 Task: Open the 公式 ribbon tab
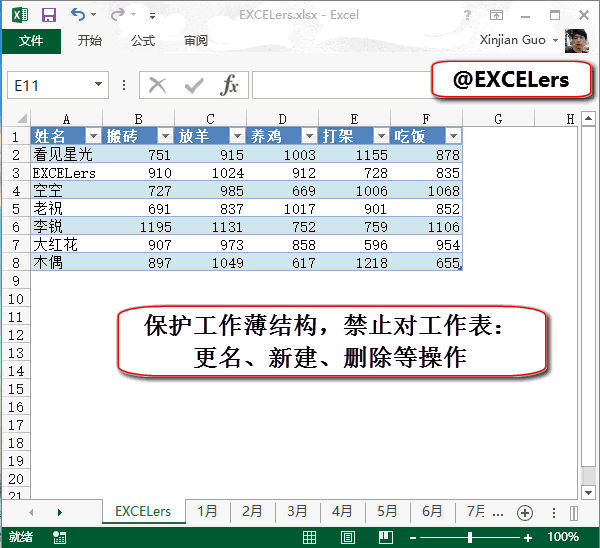(143, 41)
